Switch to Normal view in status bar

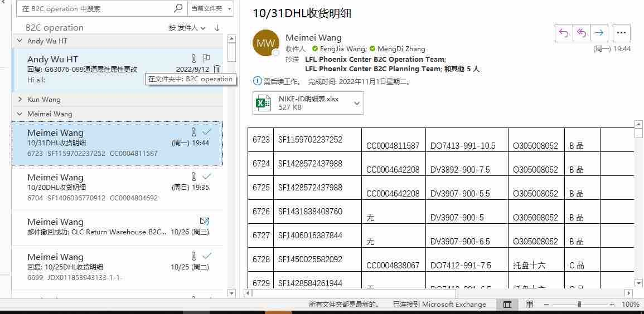[507, 305]
